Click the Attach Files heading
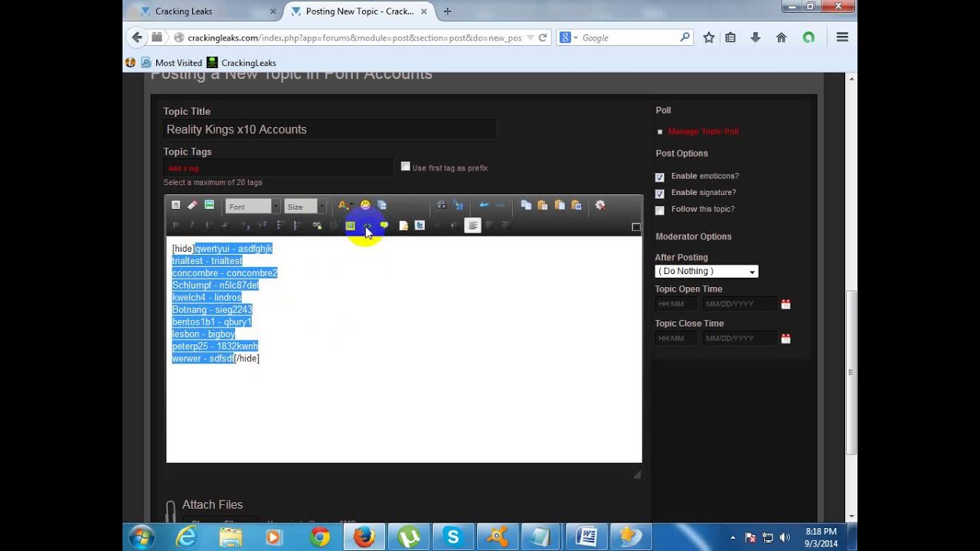The height and width of the screenshot is (551, 980). click(x=212, y=504)
